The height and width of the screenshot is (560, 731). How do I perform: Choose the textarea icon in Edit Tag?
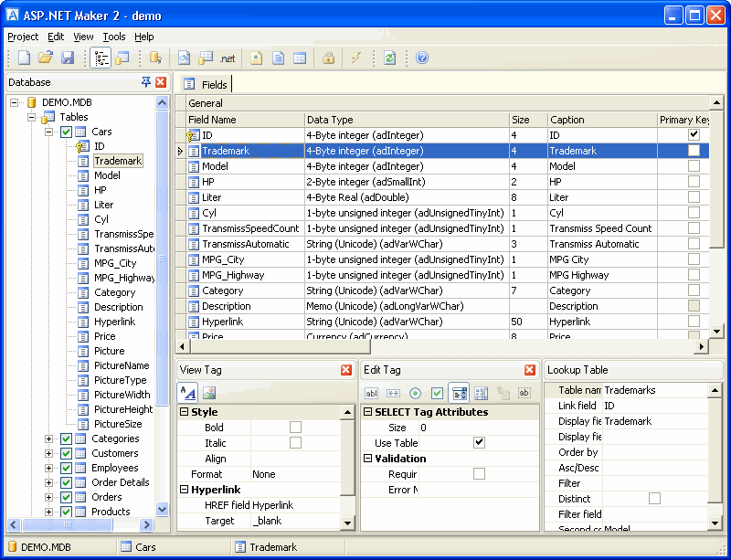tap(482, 393)
